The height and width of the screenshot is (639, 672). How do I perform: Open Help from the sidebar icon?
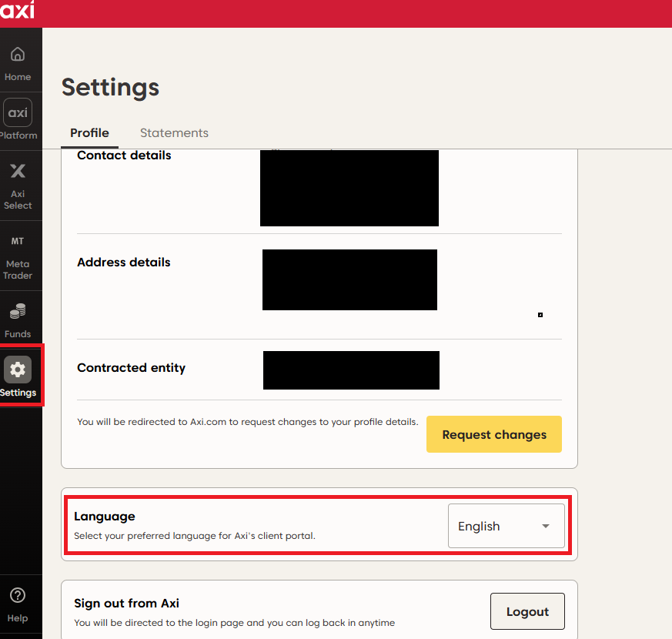18,601
